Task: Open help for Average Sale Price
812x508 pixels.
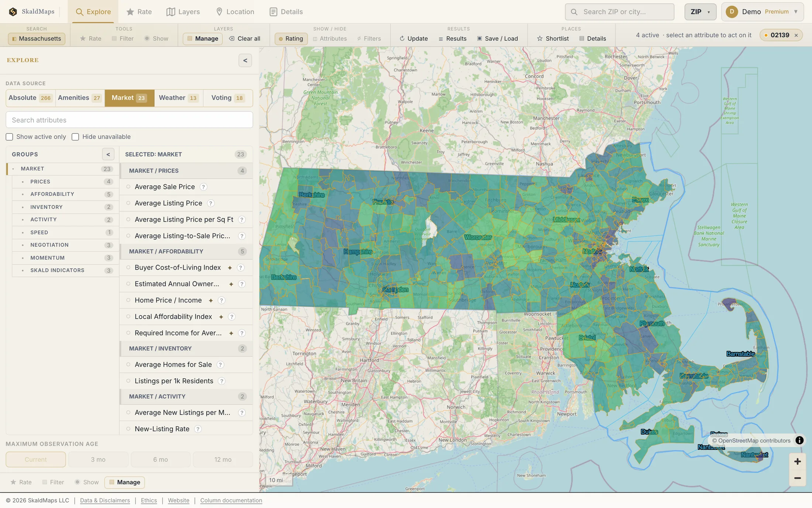Action: point(203,187)
